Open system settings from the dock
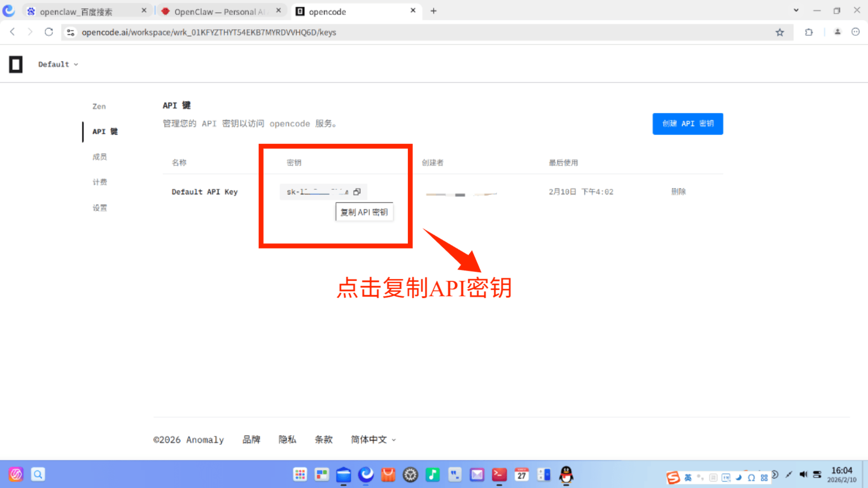Image resolution: width=868 pixels, height=488 pixels. click(410, 475)
